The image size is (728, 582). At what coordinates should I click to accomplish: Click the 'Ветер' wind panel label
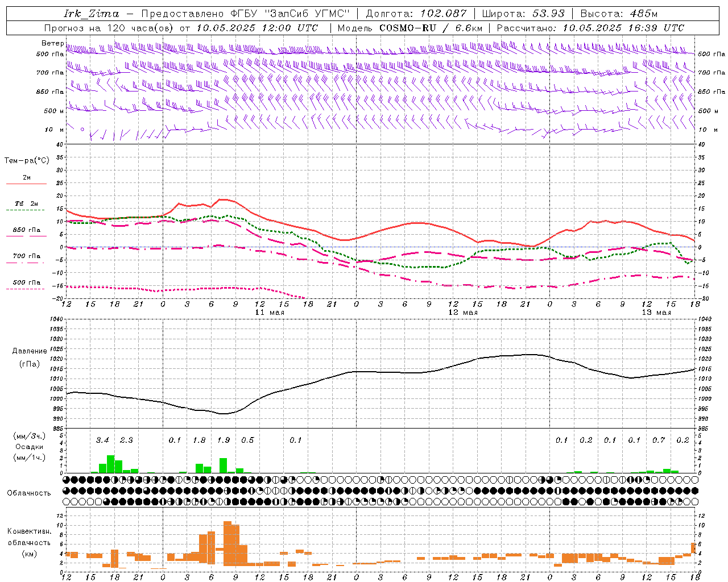52,44
